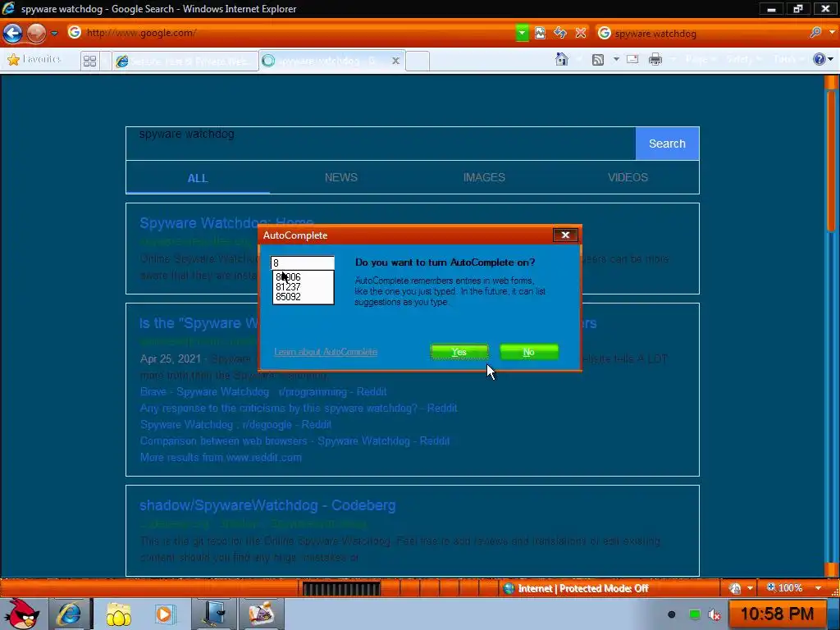Click the Internet Explorer taskbar icon
The height and width of the screenshot is (630, 840).
[x=70, y=614]
